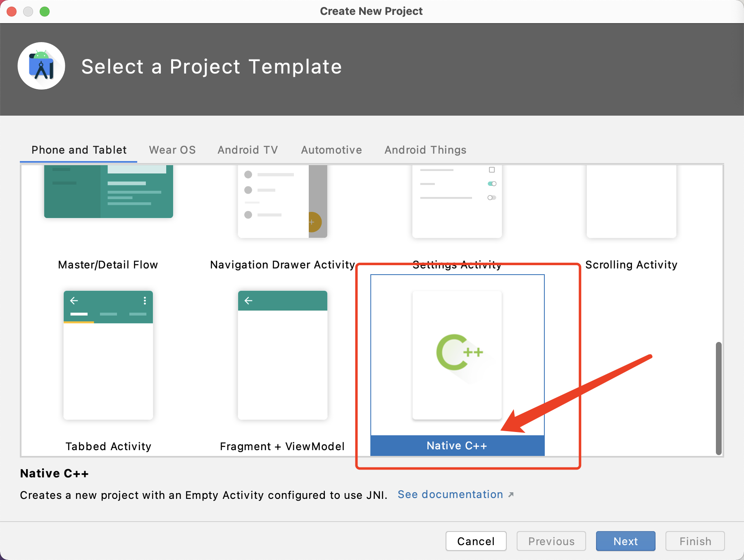Click the Master/Detail Flow label
Screen dimensions: 744x560
[x=108, y=265]
